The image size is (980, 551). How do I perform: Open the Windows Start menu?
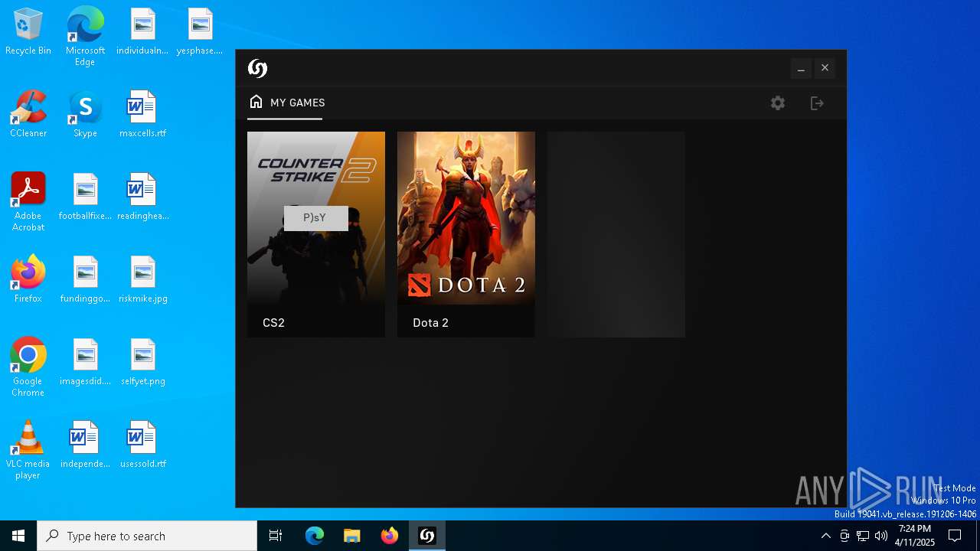tap(18, 536)
